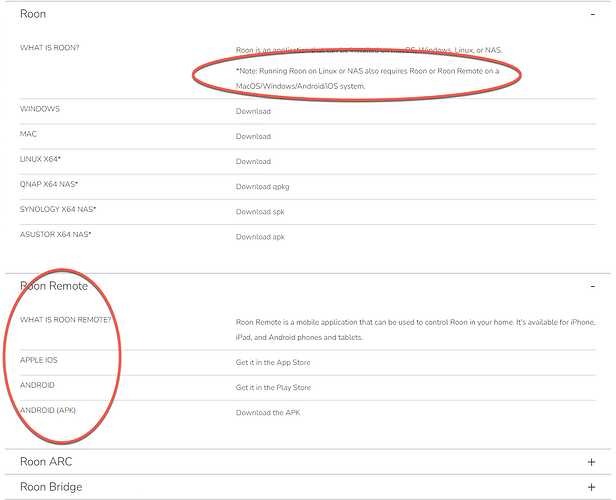Expand the Roon ARC plus icon
The width and height of the screenshot is (616, 500).
[591, 462]
